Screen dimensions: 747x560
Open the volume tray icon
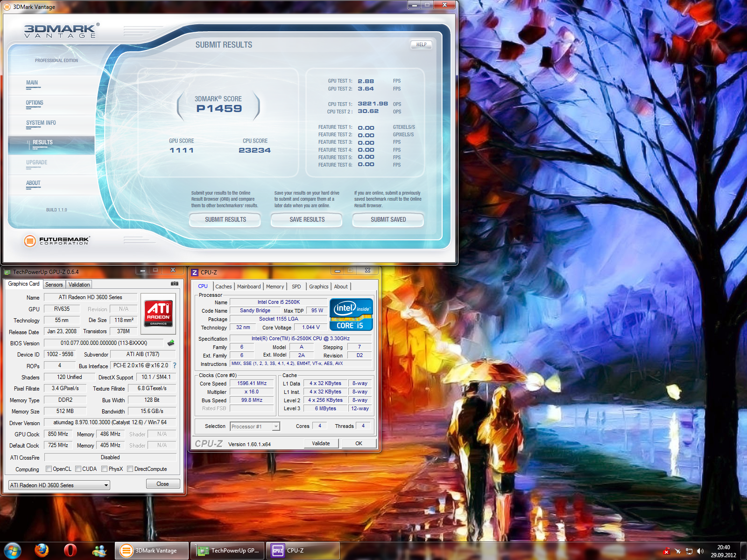coord(700,551)
